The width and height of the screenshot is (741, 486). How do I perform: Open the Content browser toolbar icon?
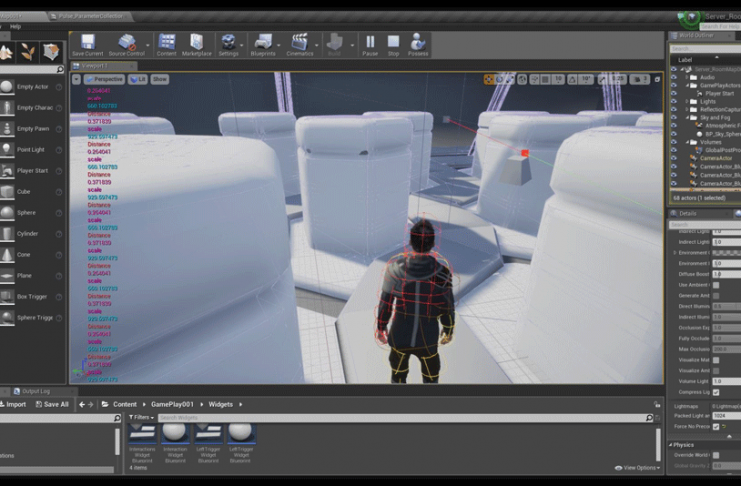pos(166,45)
